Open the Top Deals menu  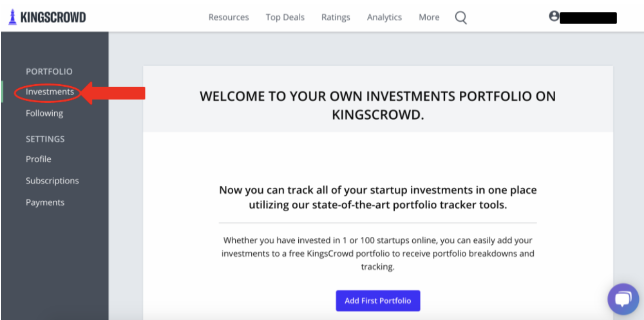click(285, 18)
